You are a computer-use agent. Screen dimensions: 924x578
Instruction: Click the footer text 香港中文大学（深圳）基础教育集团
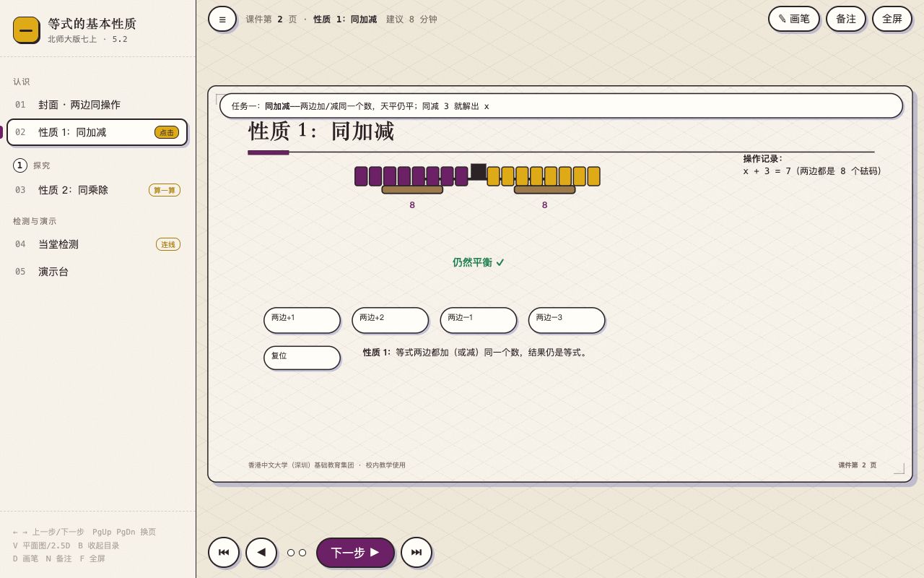301,465
